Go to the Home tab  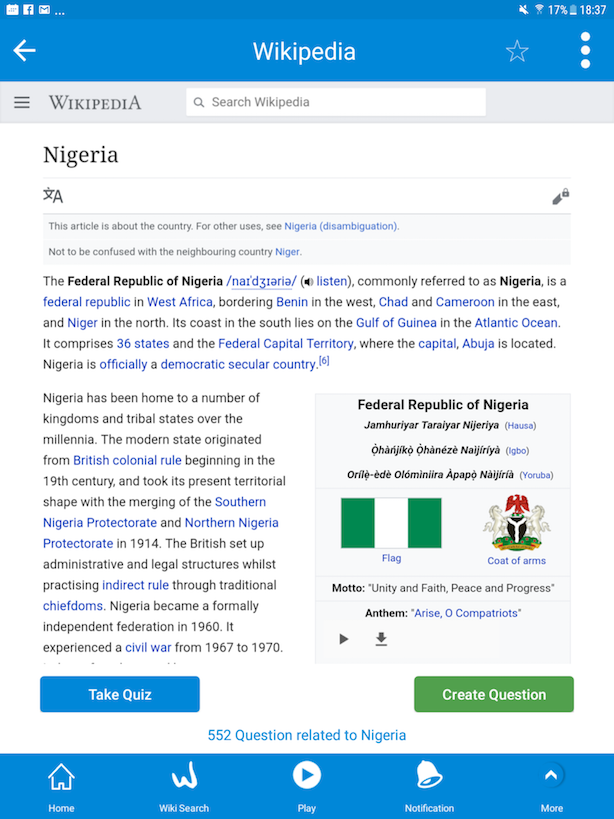[61, 786]
